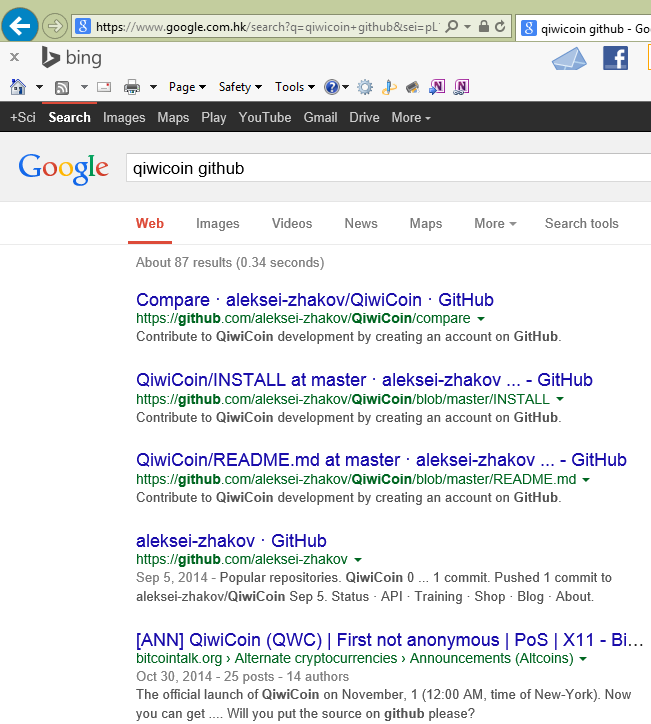
Task: Open Search tools
Action: (x=581, y=223)
